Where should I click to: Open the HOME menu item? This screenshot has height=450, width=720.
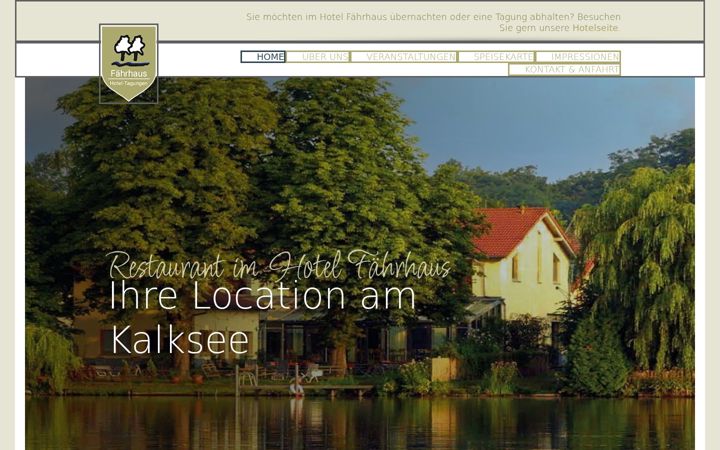263,57
